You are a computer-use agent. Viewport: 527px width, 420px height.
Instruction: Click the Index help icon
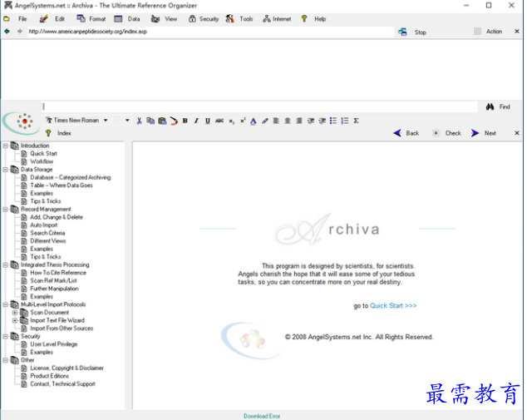[x=48, y=133]
